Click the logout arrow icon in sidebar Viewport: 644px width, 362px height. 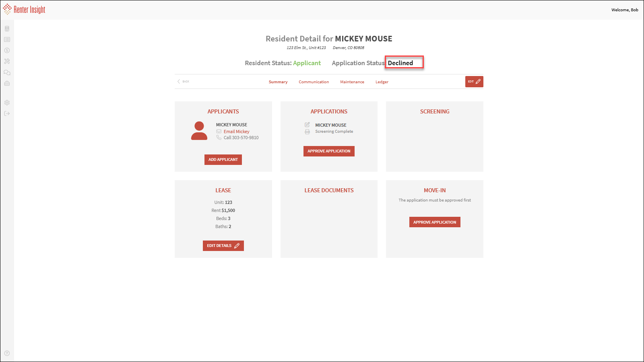click(x=7, y=113)
